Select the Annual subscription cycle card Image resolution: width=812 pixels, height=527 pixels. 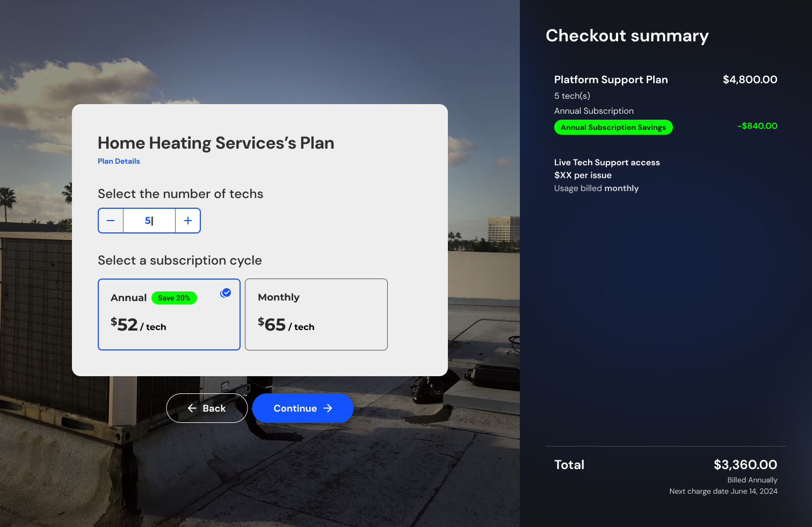[169, 314]
